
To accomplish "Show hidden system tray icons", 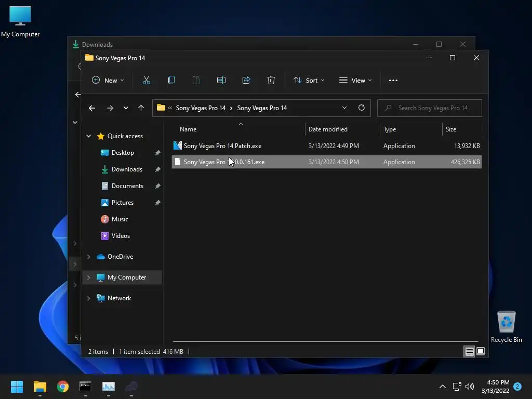I will tap(443, 387).
